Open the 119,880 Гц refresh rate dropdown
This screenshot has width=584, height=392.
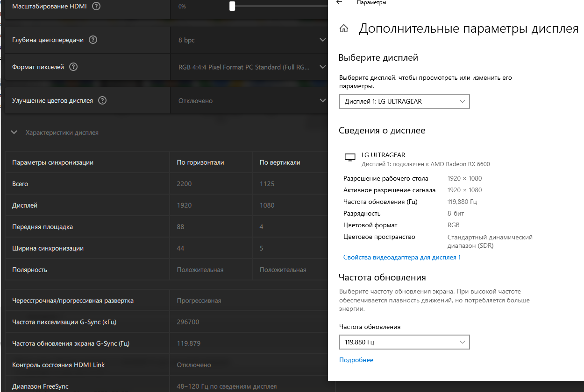404,342
